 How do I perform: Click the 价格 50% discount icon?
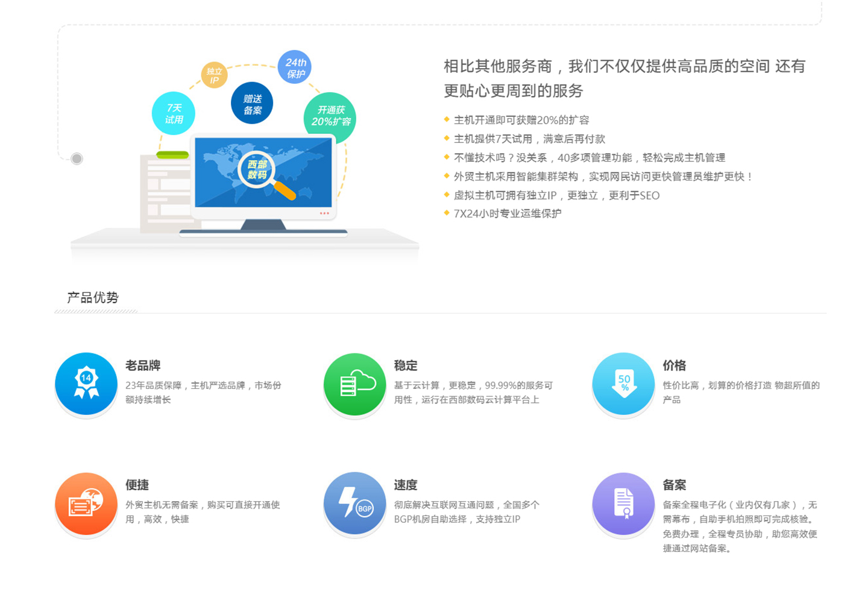[x=623, y=384]
